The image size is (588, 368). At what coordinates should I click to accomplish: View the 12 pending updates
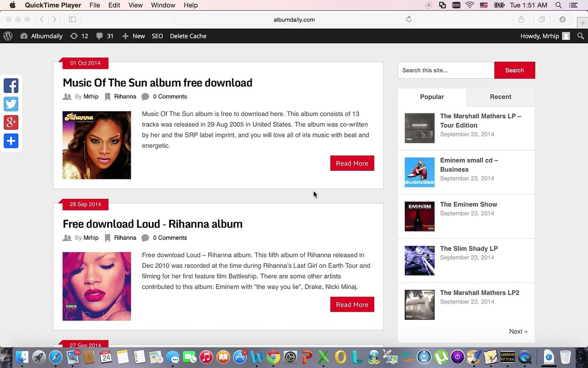pos(79,36)
